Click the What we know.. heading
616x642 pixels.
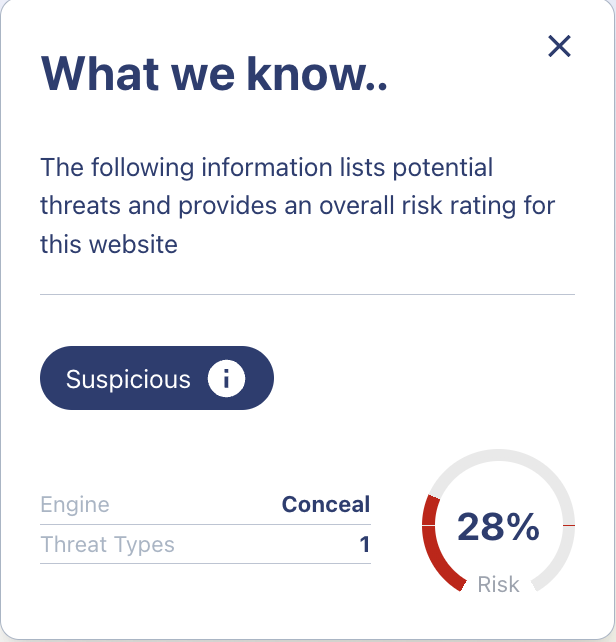[214, 74]
